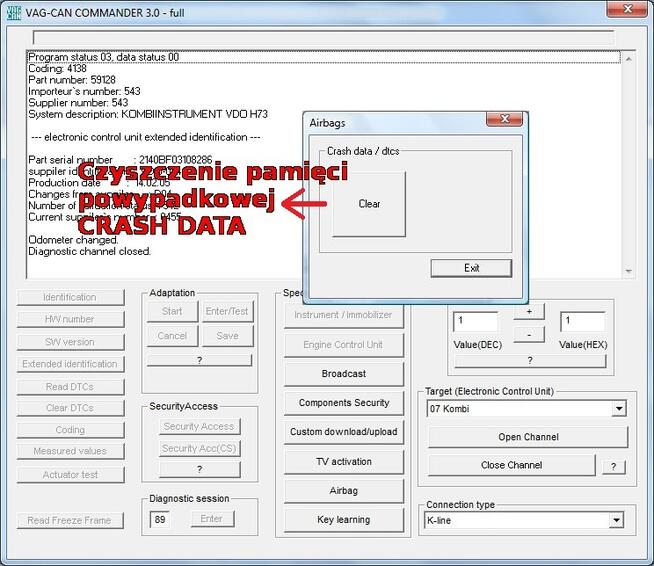
Task: Click the Open Channel button
Action: (x=527, y=437)
